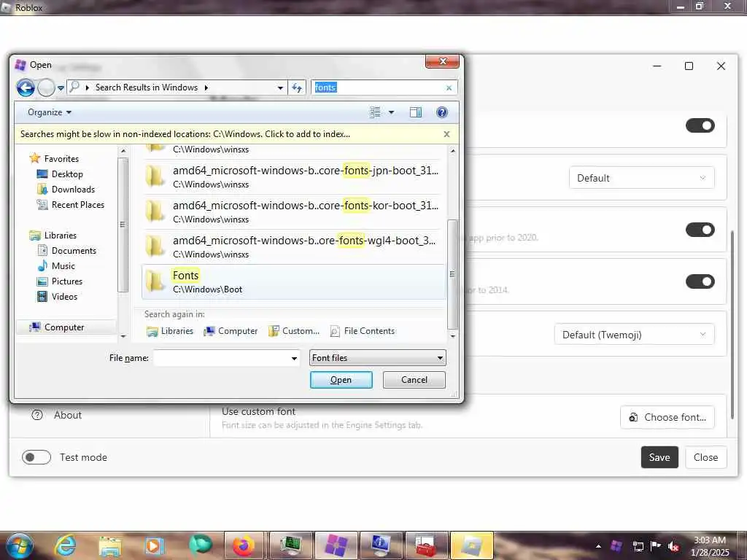Open Windows Explorer from taskbar
This screenshot has height=560, width=747.
(x=109, y=545)
